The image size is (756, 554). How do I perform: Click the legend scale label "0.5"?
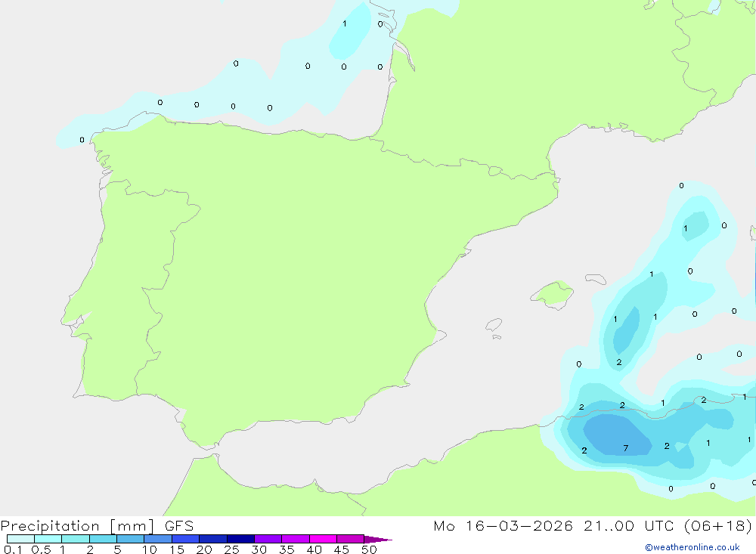41,549
